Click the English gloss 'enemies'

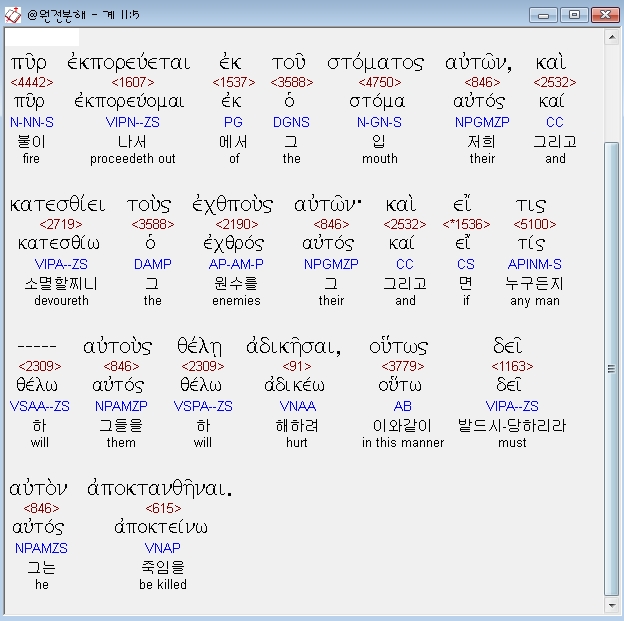click(236, 301)
